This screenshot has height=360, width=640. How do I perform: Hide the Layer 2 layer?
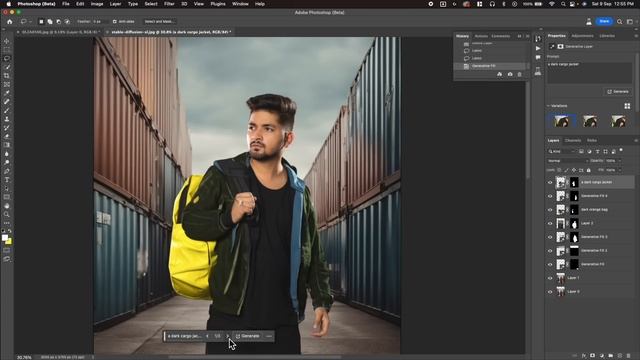click(x=550, y=224)
